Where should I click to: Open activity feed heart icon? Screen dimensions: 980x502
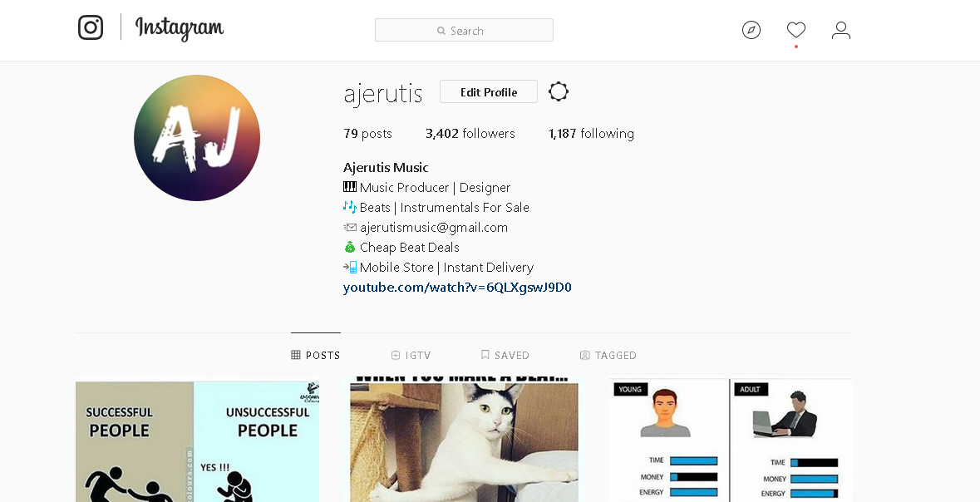coord(796,29)
